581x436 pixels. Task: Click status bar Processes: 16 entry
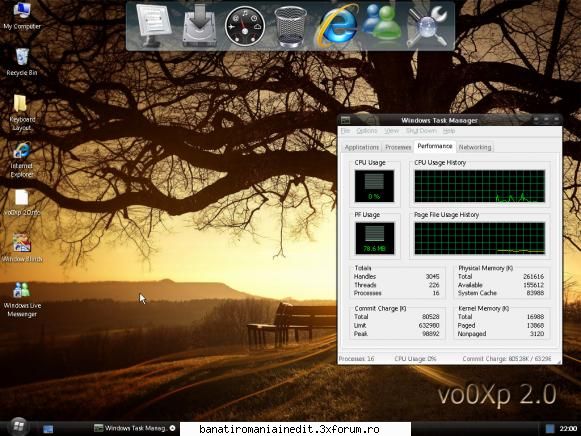356,359
